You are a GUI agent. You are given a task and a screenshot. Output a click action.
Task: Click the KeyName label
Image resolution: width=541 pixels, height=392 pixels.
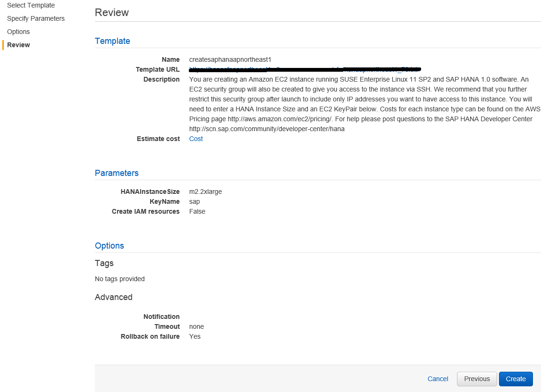pos(165,202)
